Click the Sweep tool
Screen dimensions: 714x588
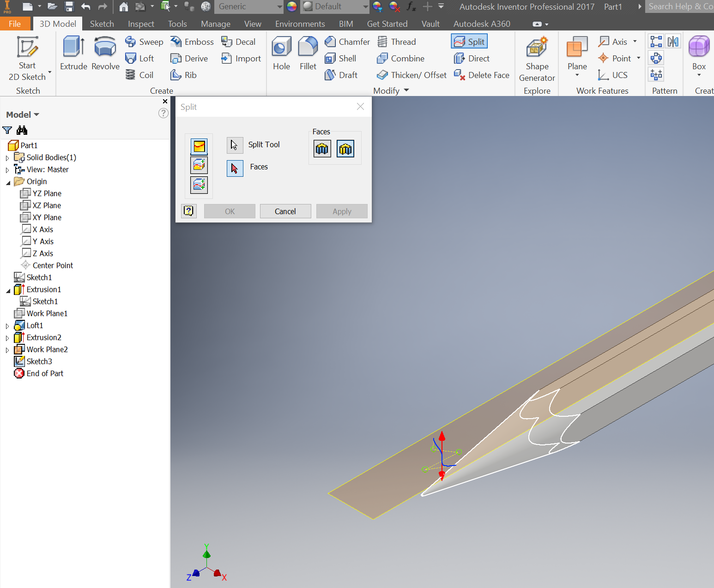click(x=144, y=42)
